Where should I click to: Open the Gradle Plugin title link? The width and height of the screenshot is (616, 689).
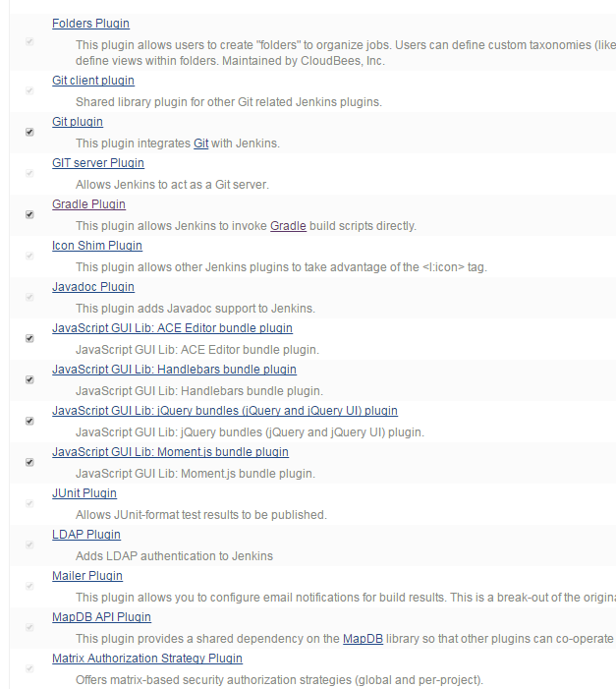[x=88, y=204]
